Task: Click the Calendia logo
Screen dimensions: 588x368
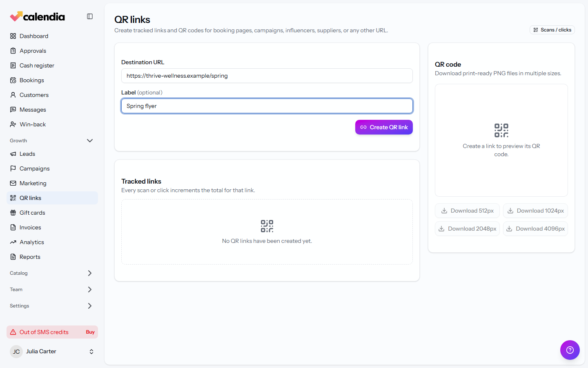Action: click(37, 16)
